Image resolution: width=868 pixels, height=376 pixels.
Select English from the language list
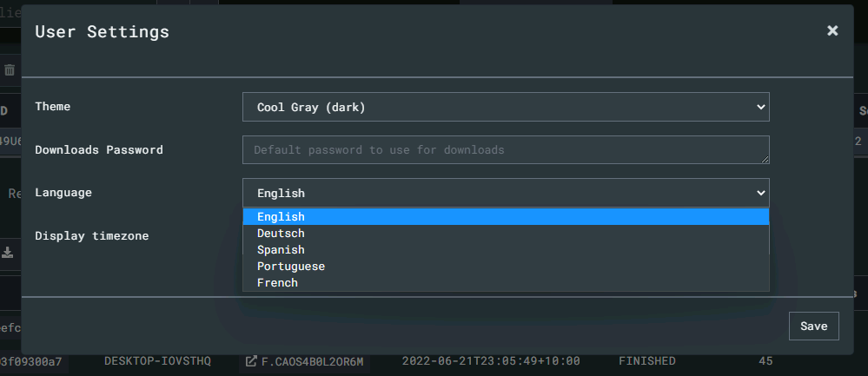(x=506, y=217)
